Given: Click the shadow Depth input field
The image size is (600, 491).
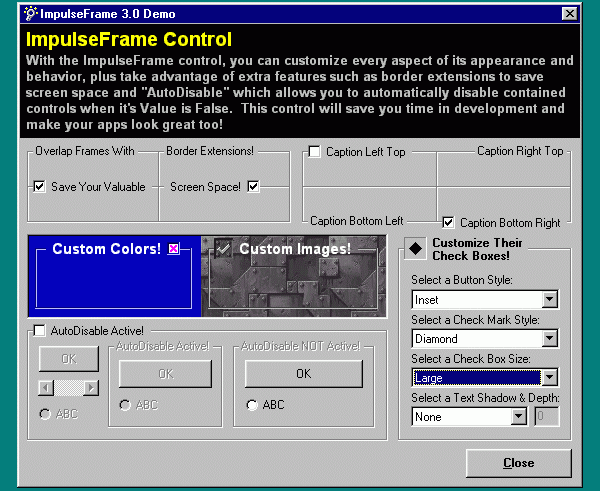Looking at the screenshot, I should (x=547, y=416).
